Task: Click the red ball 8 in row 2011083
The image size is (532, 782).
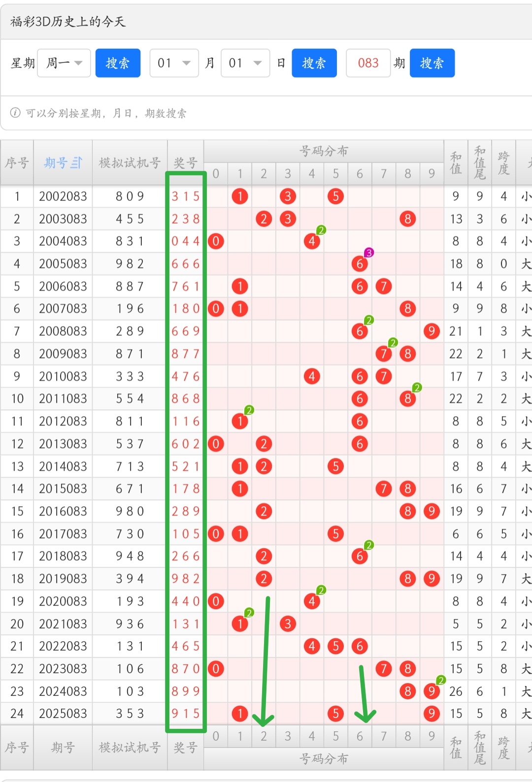Action: click(x=407, y=399)
